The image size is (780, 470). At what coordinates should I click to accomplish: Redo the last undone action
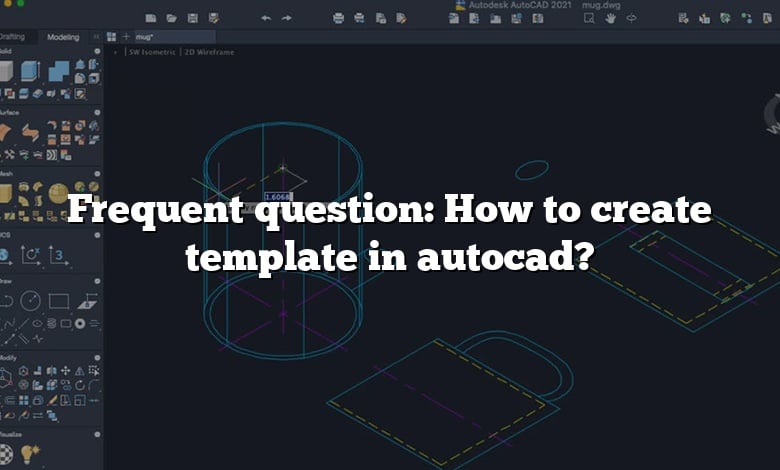(287, 18)
